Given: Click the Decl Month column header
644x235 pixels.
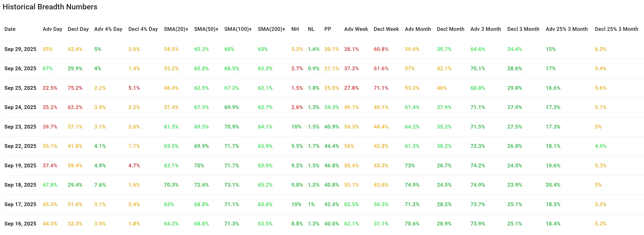Looking at the screenshot, I should [x=450, y=29].
